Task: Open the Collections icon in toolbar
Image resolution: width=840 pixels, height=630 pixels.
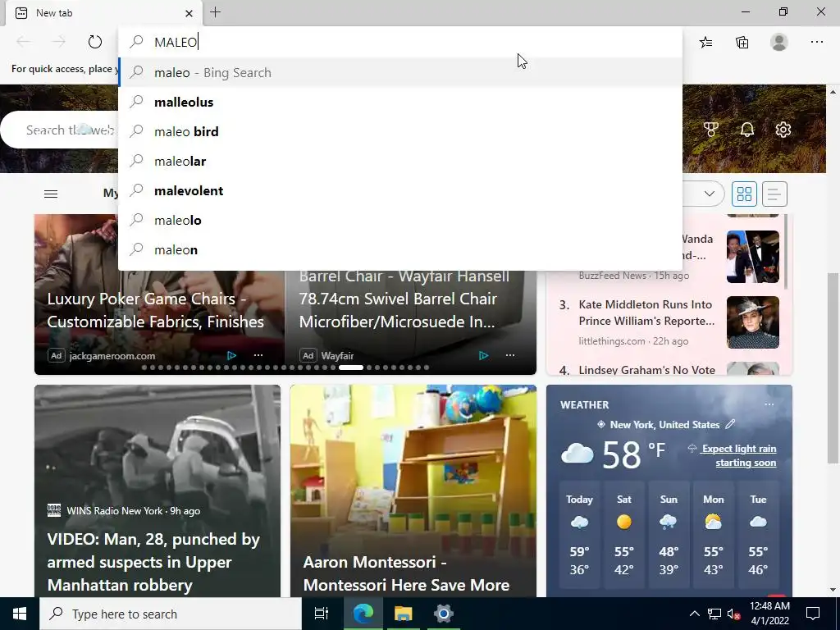Action: [x=742, y=43]
